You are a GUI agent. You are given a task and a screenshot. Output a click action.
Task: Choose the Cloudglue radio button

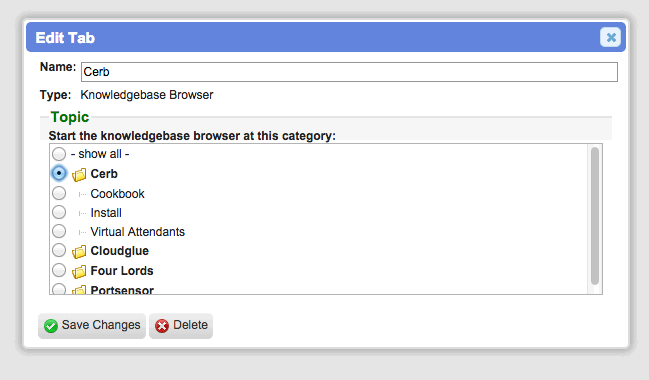point(59,250)
